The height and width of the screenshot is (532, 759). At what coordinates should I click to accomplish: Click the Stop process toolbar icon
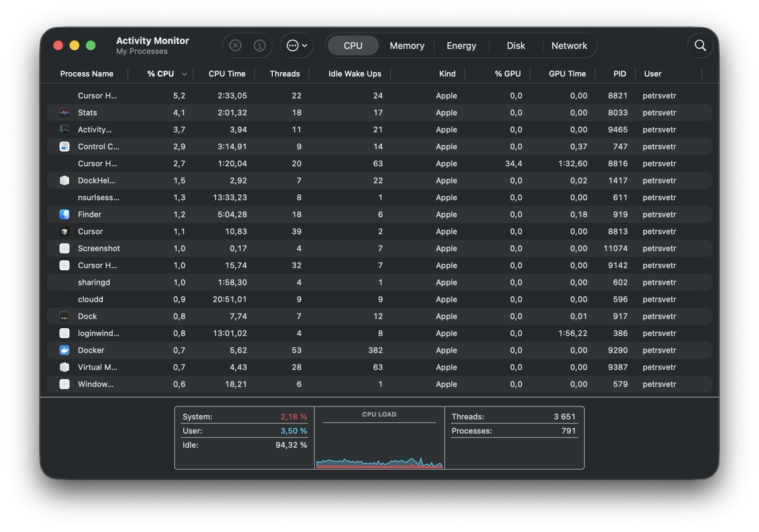pos(235,46)
